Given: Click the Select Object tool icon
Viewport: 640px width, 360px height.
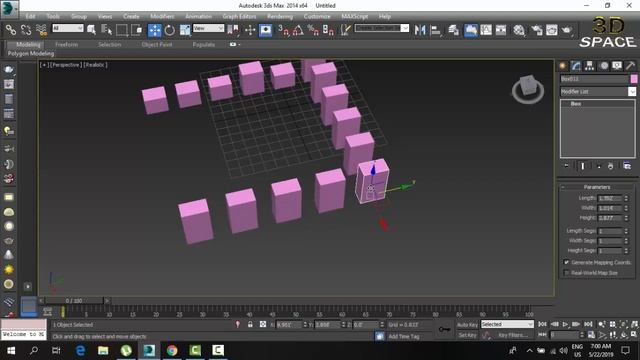Looking at the screenshot, I should (x=91, y=30).
